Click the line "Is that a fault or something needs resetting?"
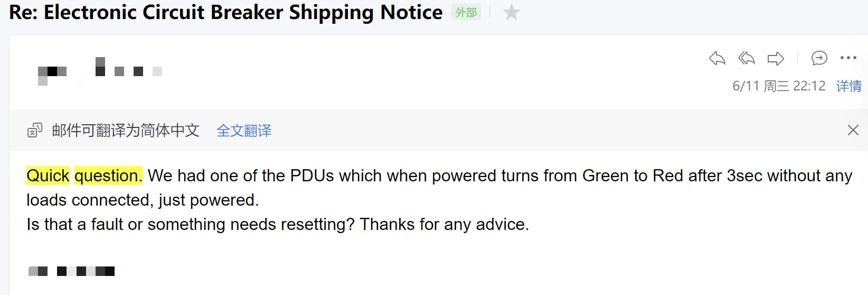868x295 pixels. pos(191,224)
